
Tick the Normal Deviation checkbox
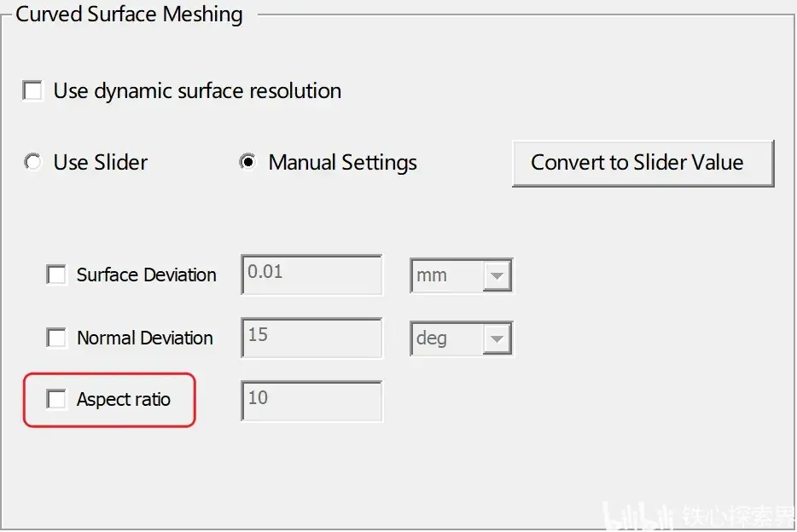56,338
